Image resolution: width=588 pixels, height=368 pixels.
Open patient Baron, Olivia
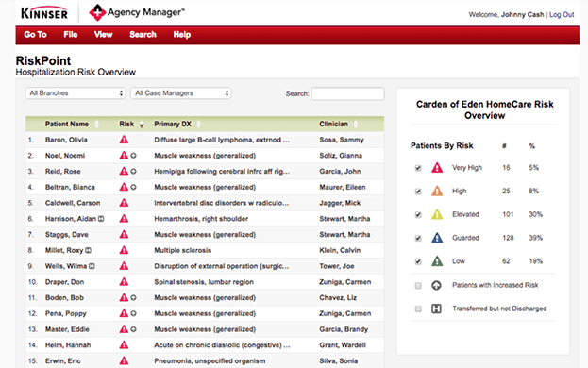[66, 140]
